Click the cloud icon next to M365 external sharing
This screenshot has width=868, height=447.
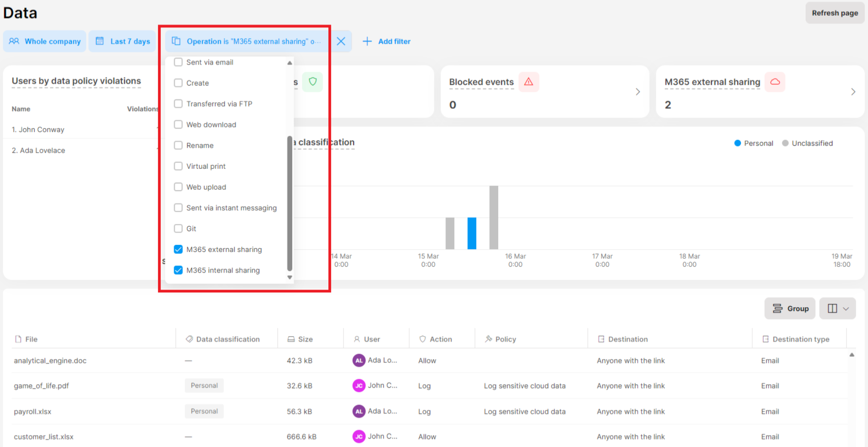point(775,82)
